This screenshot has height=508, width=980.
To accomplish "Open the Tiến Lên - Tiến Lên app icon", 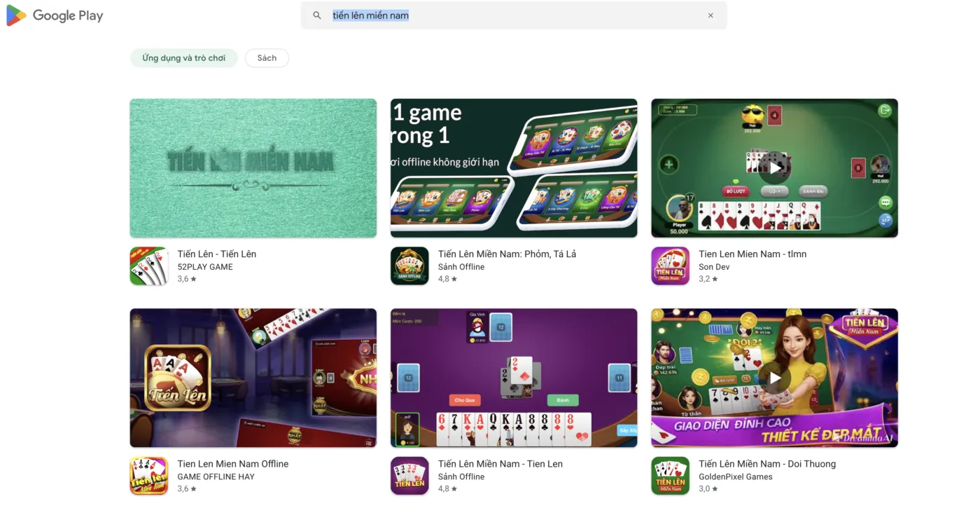I will coord(149,266).
